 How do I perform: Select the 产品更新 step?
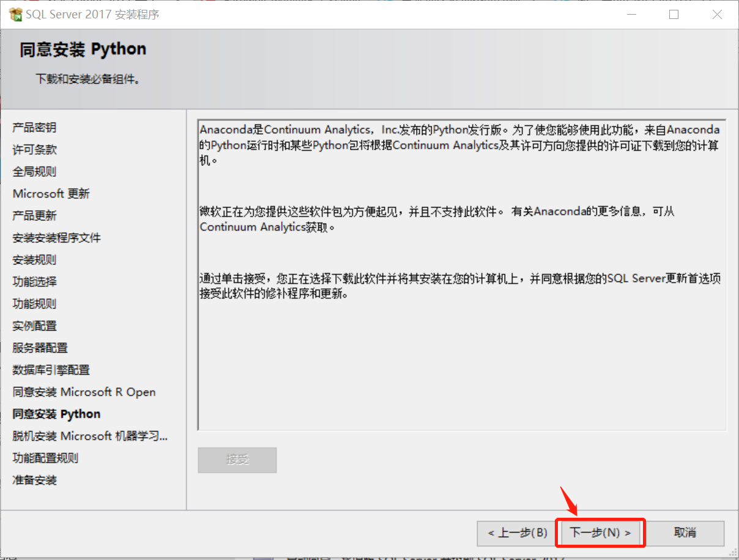34,215
